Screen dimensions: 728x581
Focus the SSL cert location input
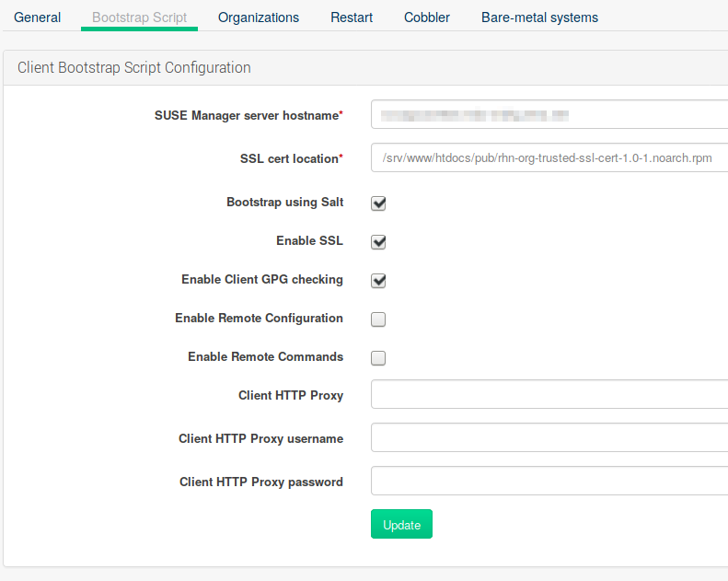tap(549, 158)
